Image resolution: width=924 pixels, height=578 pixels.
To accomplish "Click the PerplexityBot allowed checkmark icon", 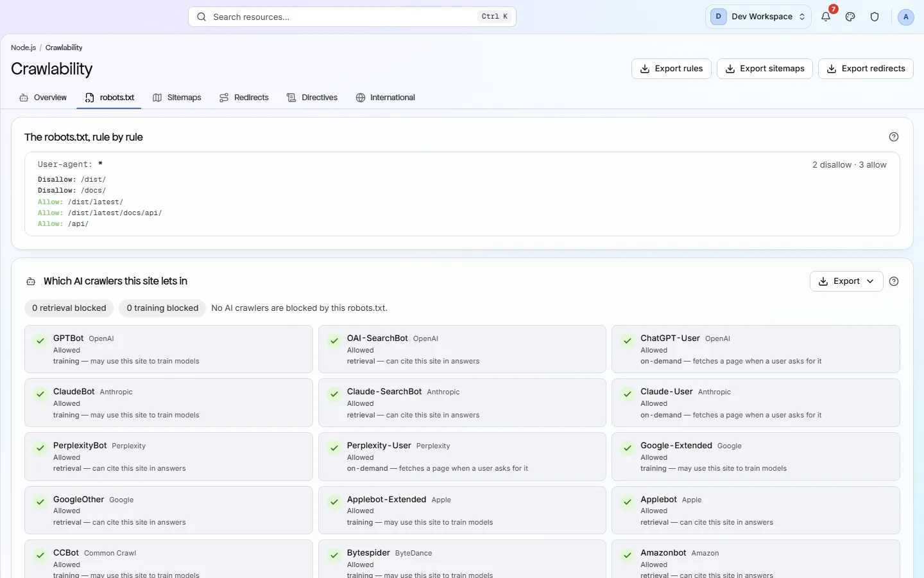I will pos(40,448).
